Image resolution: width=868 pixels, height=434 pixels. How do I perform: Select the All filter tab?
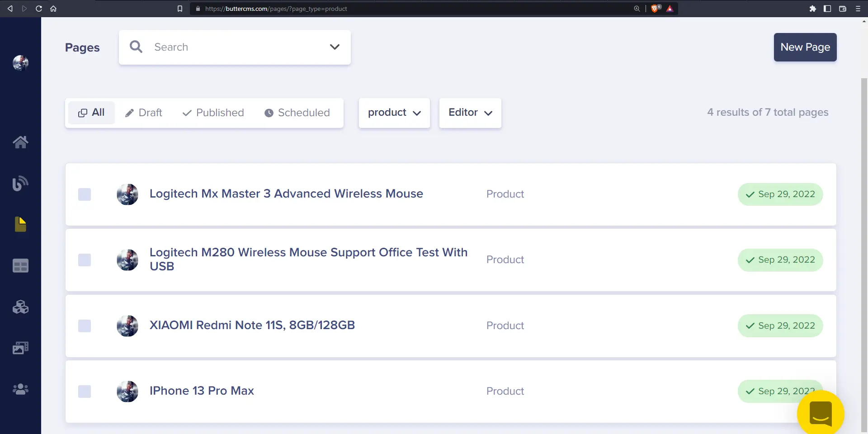[x=91, y=113]
